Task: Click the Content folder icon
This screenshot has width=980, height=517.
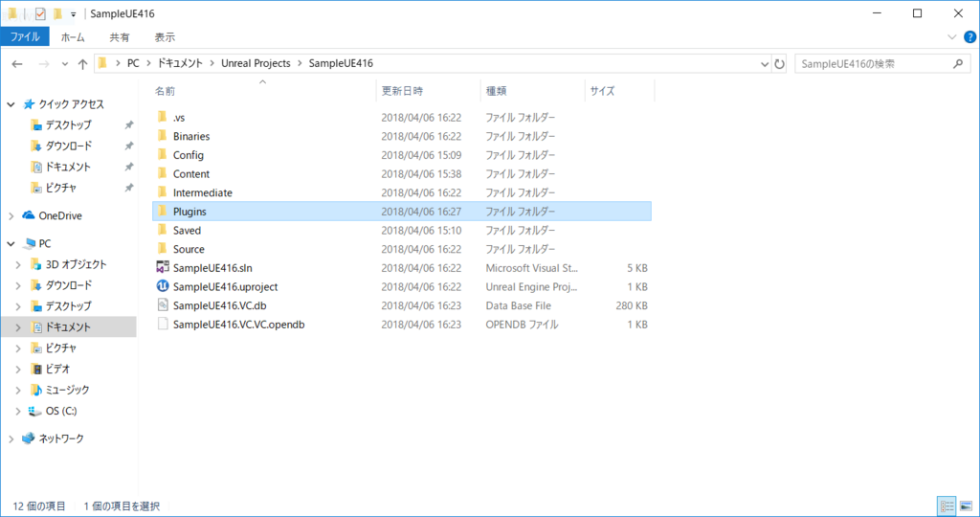Action: (x=163, y=173)
